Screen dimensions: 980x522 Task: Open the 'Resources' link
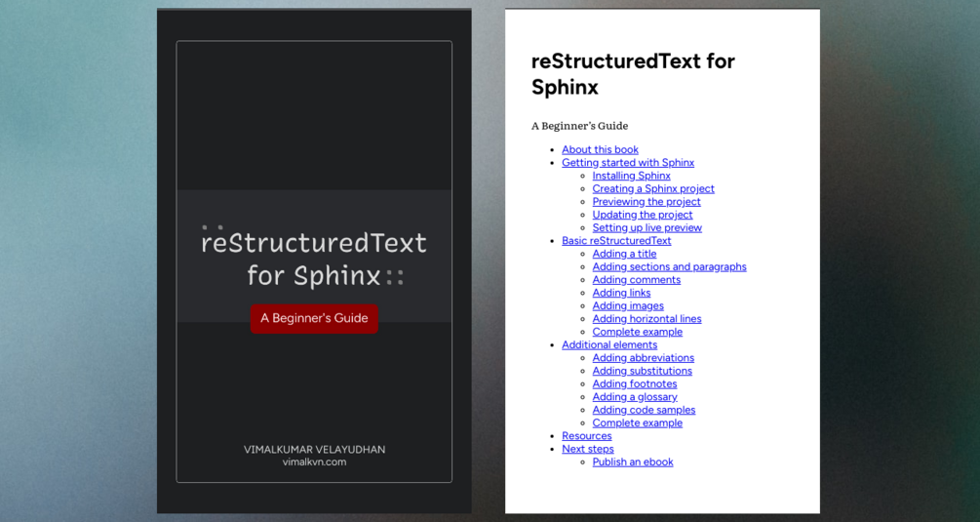click(x=586, y=436)
